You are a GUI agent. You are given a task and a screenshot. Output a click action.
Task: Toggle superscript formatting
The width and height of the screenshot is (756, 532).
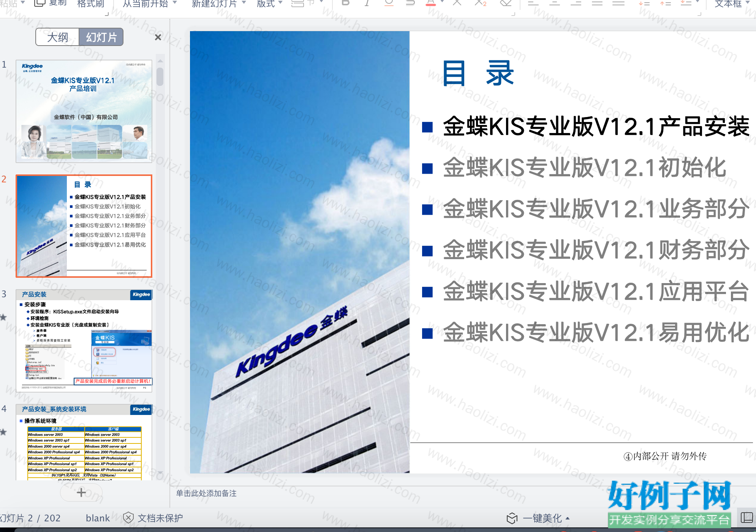(457, 3)
